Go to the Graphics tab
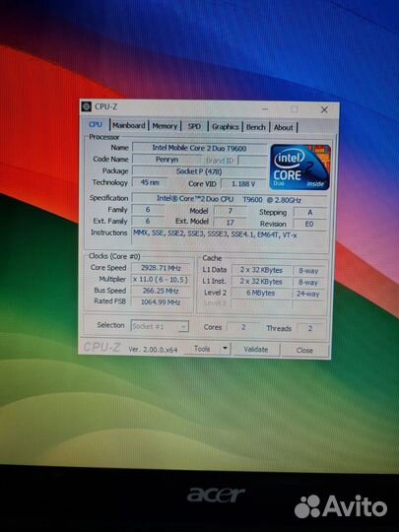 (226, 127)
